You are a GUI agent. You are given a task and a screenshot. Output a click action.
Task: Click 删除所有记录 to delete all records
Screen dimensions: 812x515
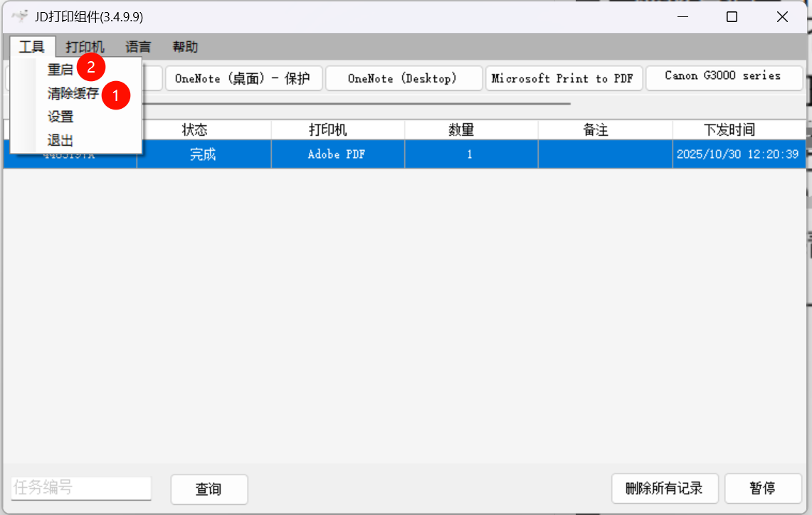(664, 489)
